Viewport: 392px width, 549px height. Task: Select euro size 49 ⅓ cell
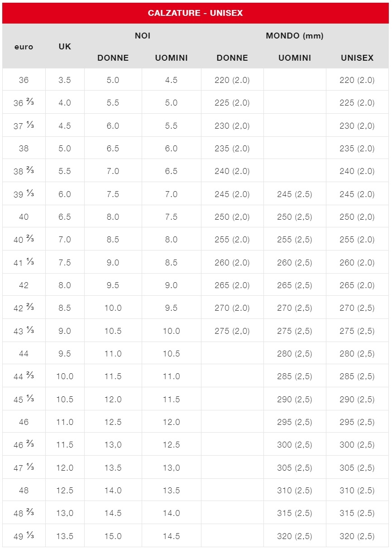point(24,536)
